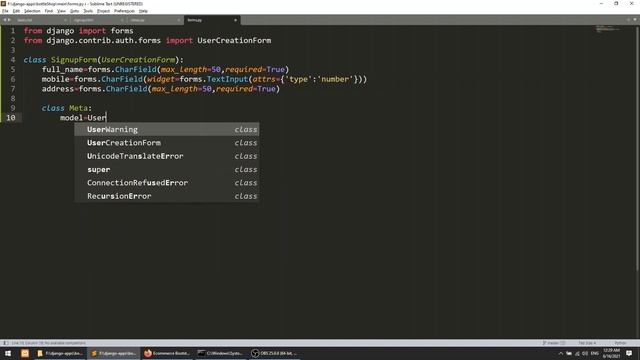Viewport: 640px width, 360px height.
Task: Toggle side bar icon in status bar
Action: tap(5, 343)
